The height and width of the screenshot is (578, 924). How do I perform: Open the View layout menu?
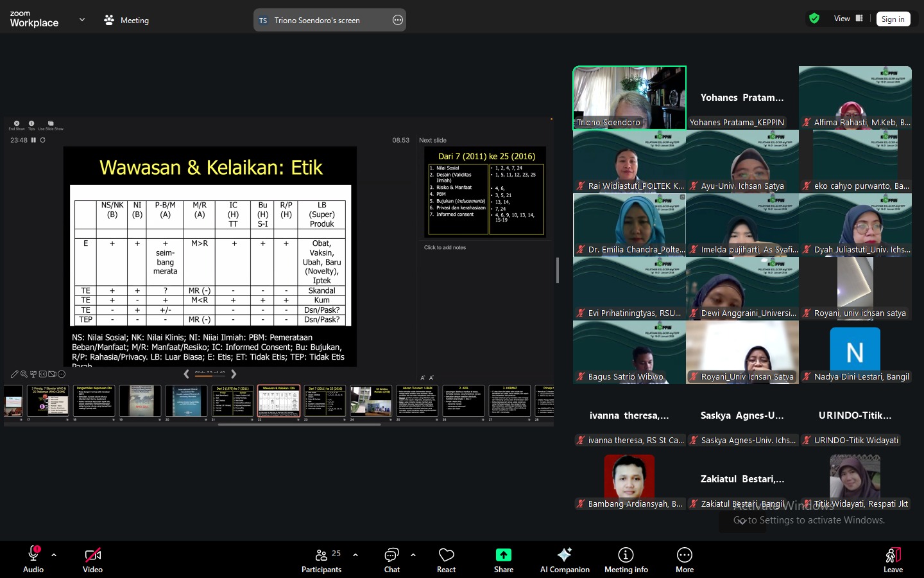[848, 19]
